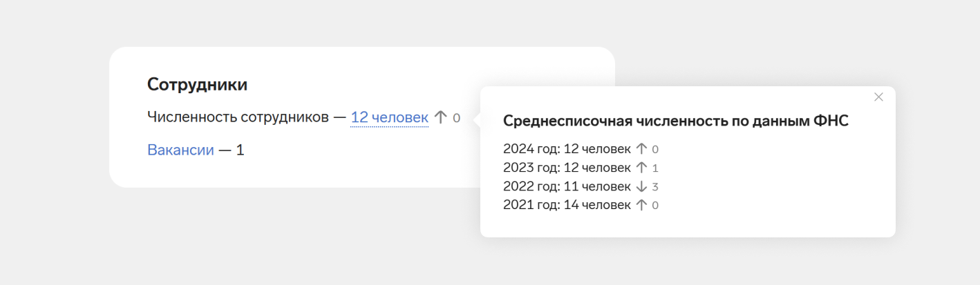Click change value 3 in 2022 row
This screenshot has height=285, width=980.
655,187
